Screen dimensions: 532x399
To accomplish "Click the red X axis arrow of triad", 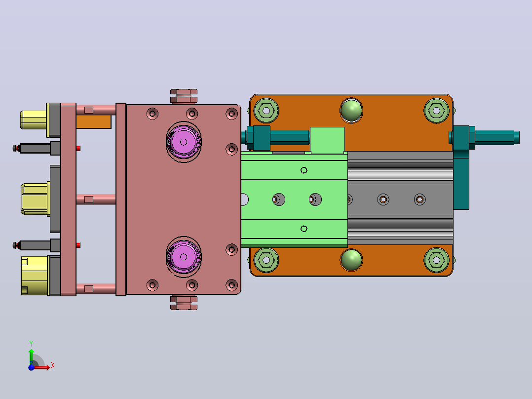I will point(42,367).
